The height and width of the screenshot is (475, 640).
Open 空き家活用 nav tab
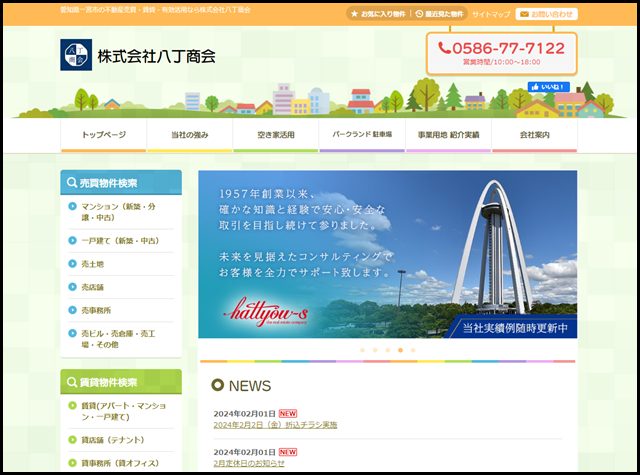click(276, 135)
